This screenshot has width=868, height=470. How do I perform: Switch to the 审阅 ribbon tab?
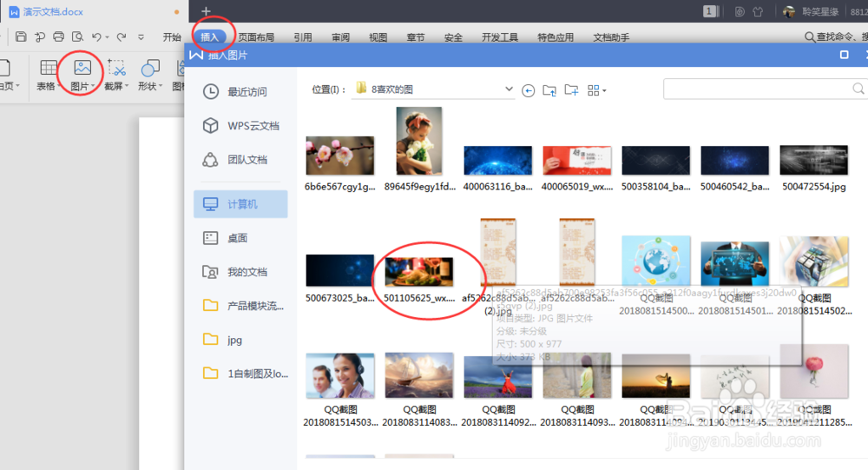pyautogui.click(x=341, y=37)
